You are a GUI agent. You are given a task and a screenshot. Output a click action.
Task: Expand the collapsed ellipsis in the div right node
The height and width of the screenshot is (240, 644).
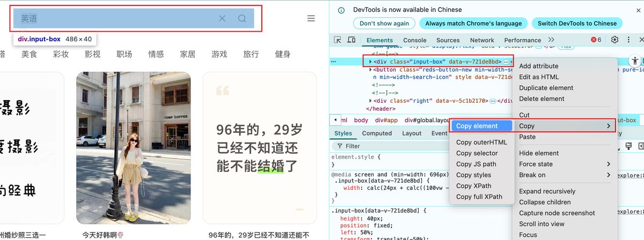493,101
